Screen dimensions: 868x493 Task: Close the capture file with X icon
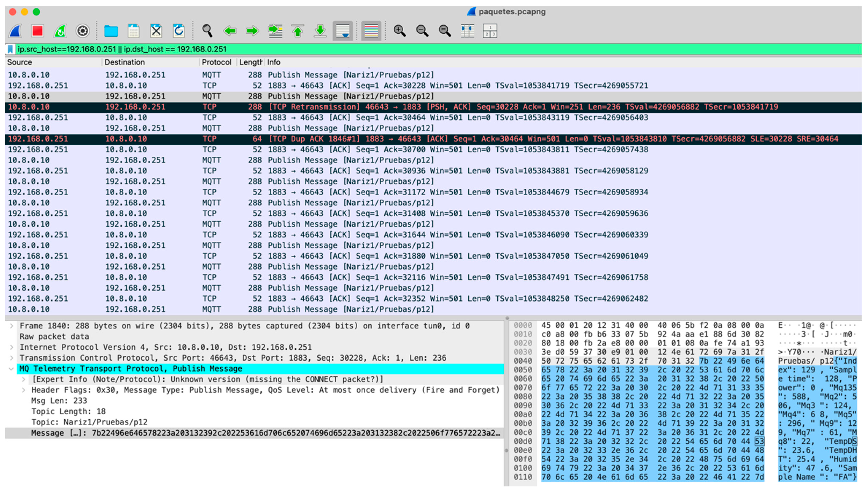[x=156, y=31]
